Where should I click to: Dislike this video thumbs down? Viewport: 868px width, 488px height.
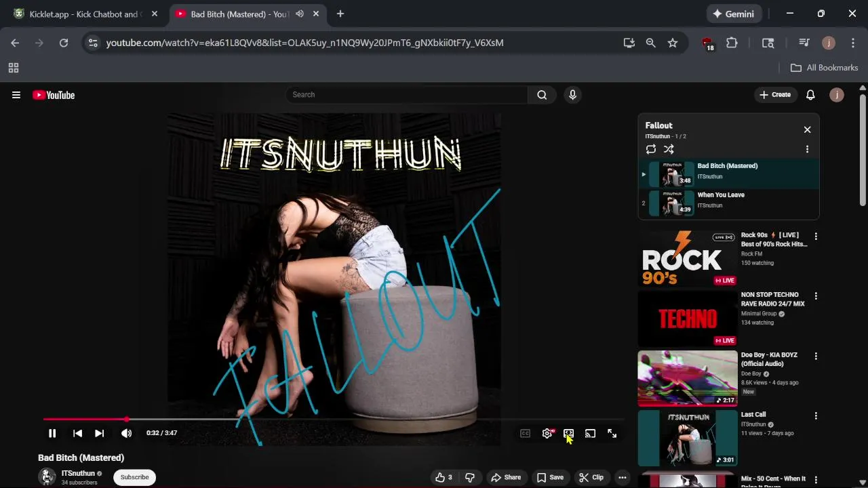pos(470,477)
